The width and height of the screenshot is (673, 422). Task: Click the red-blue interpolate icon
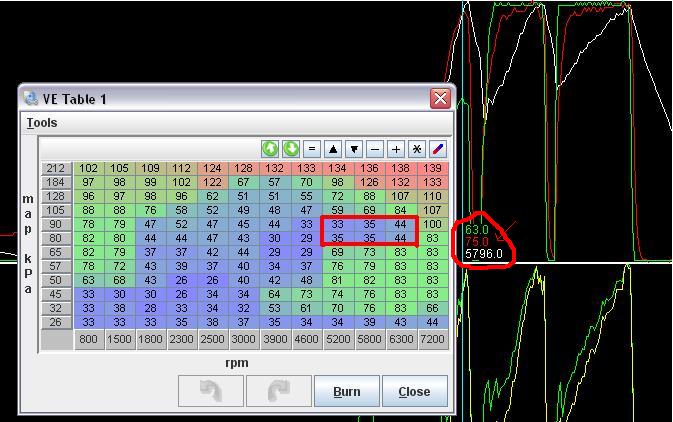coord(437,149)
